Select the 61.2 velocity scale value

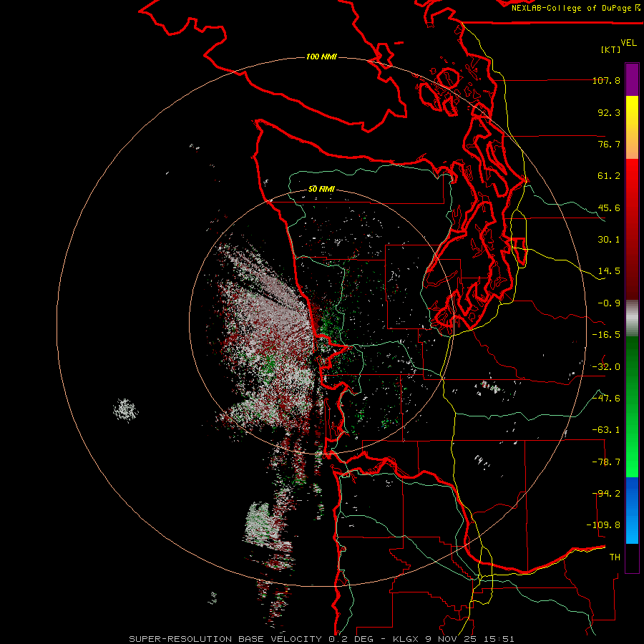point(609,176)
